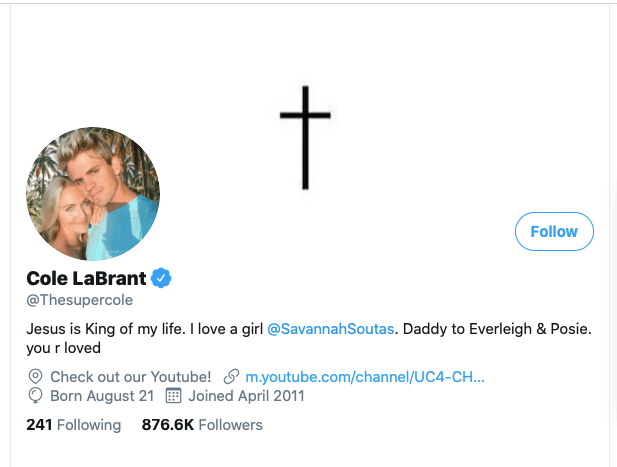Click the chain link icon

(x=231, y=377)
